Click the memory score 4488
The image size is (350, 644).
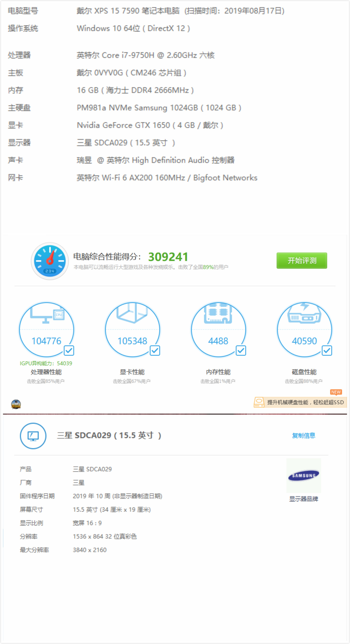(218, 341)
